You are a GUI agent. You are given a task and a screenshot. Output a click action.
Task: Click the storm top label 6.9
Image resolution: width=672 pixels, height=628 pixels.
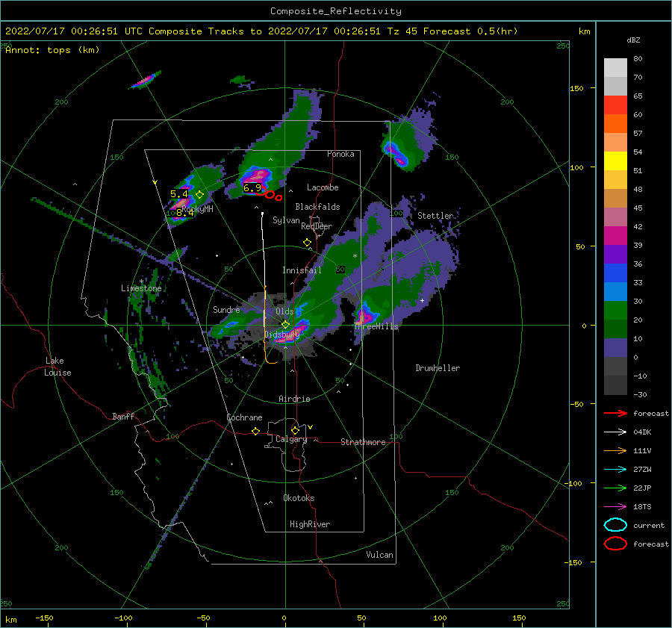(252, 187)
